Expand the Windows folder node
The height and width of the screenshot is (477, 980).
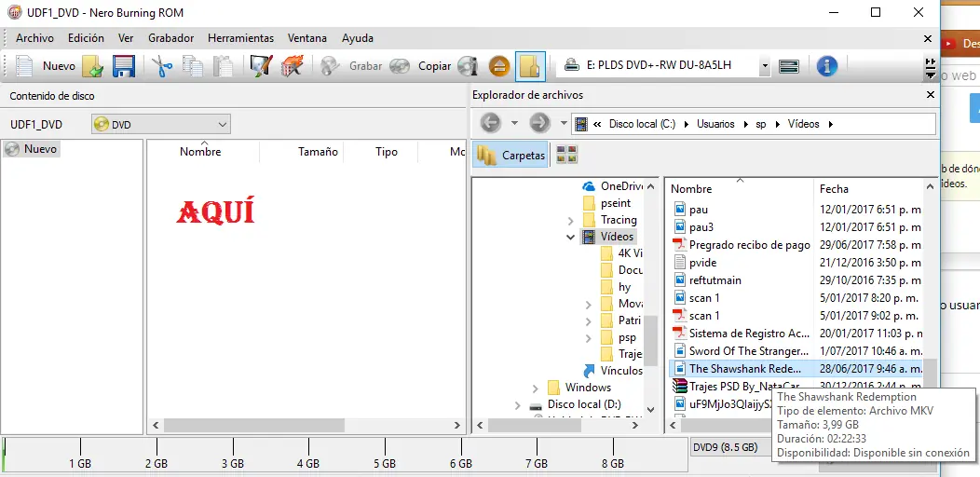pos(536,388)
